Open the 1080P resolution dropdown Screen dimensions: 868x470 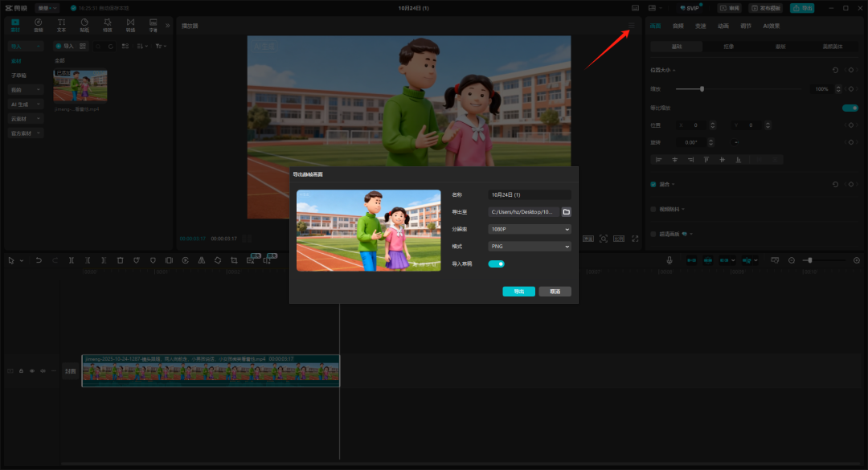click(x=530, y=229)
